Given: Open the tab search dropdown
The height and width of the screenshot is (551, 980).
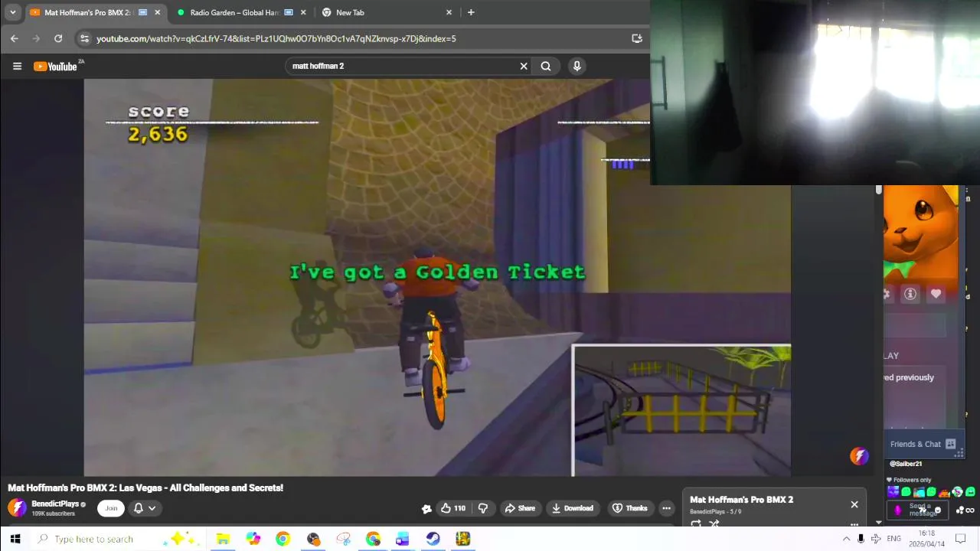Looking at the screenshot, I should pyautogui.click(x=13, y=12).
